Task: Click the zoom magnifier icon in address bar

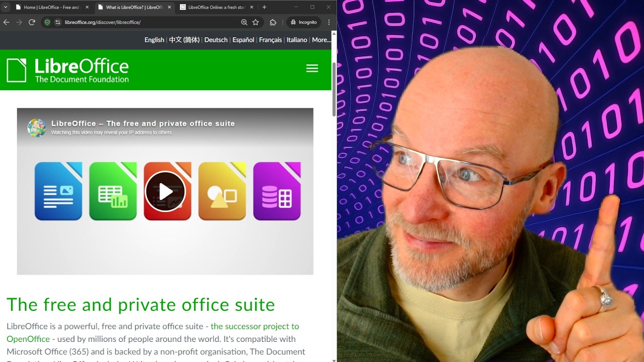Action: click(244, 22)
